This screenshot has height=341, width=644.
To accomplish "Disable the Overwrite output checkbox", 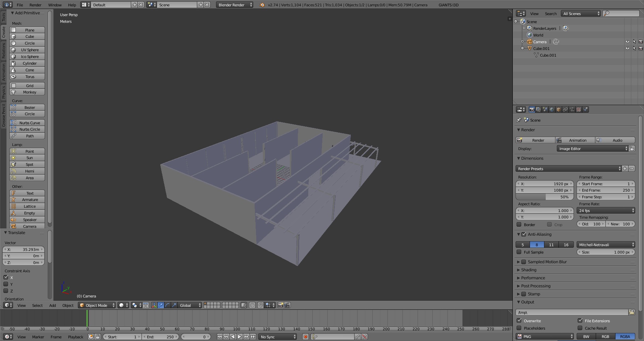I will (x=519, y=321).
